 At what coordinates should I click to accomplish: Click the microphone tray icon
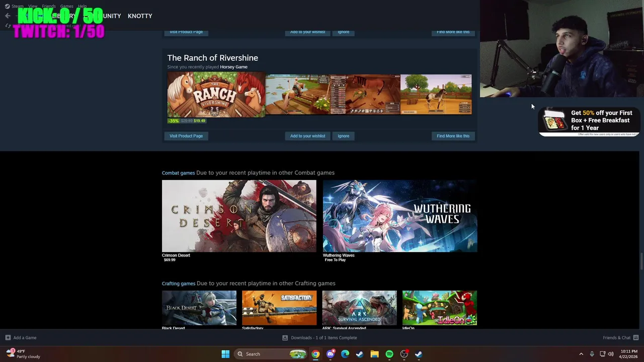click(592, 354)
